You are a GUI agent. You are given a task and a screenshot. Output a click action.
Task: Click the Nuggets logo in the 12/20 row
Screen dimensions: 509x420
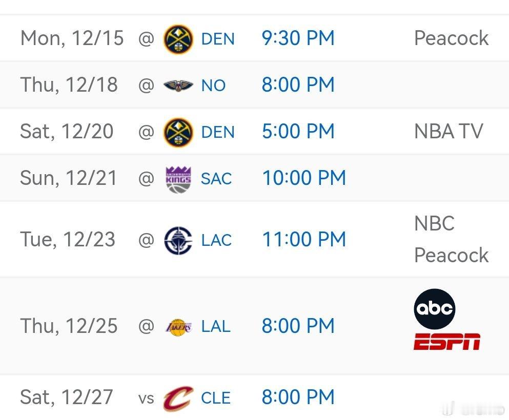178,132
